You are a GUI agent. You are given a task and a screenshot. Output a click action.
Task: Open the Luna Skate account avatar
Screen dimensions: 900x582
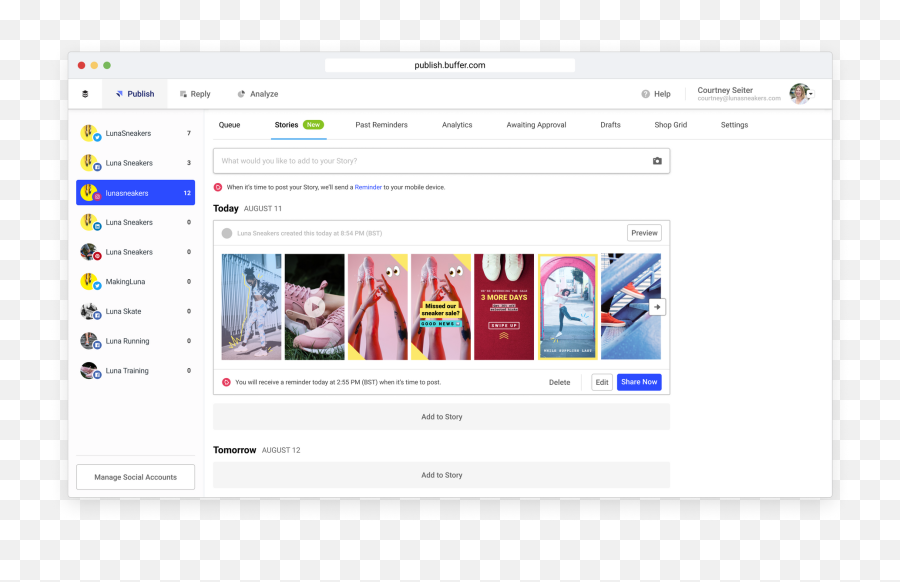point(90,311)
